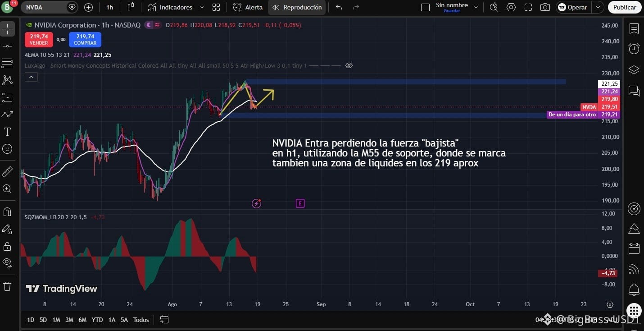This screenshot has height=331, width=644.
Task: Pick the ruler measure tool
Action: (7, 172)
